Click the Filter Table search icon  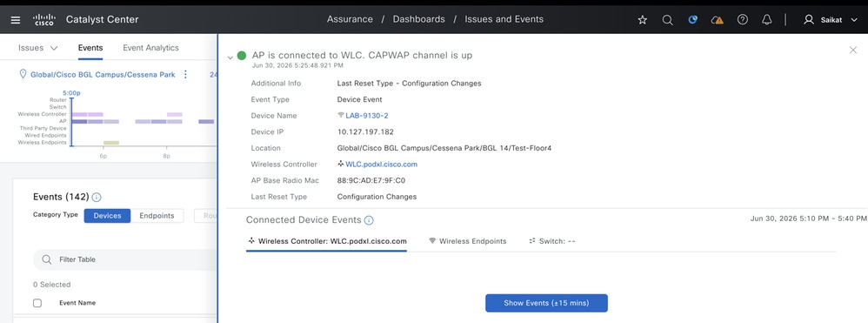point(46,259)
